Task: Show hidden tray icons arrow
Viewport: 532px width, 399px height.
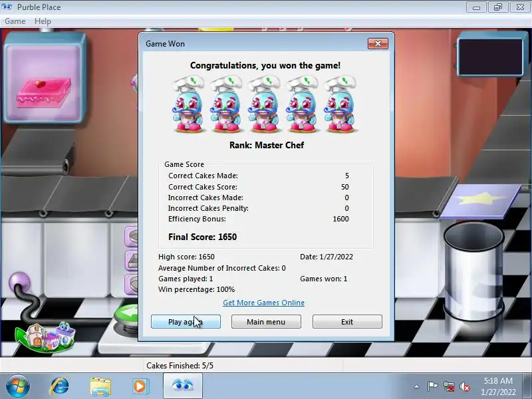Action: pyautogui.click(x=417, y=386)
